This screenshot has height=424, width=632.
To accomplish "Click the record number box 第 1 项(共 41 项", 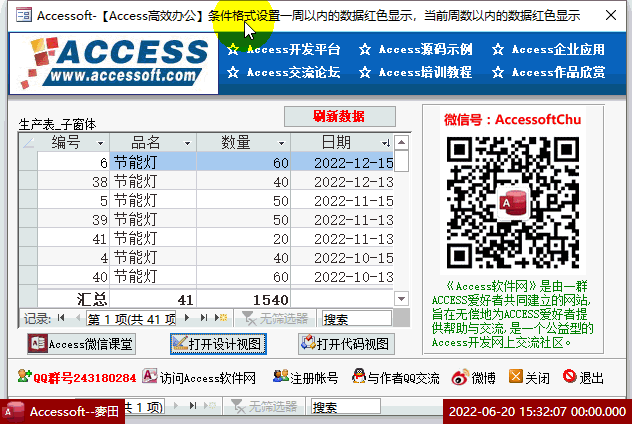I will click(131, 319).
